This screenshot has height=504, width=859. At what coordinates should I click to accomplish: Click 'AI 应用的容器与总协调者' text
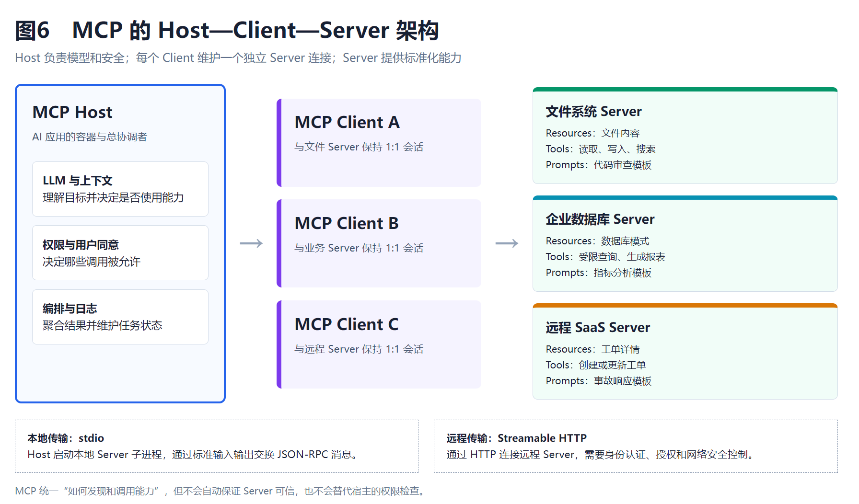[x=90, y=137]
